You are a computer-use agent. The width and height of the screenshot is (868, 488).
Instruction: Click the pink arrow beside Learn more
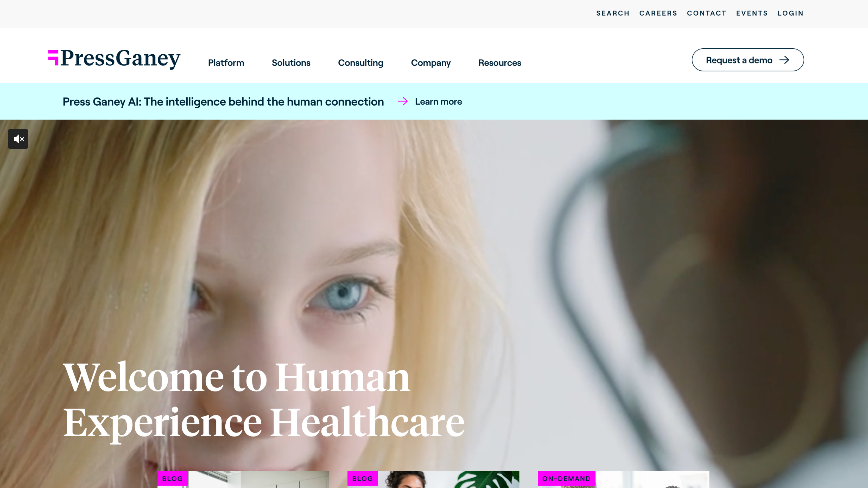403,101
